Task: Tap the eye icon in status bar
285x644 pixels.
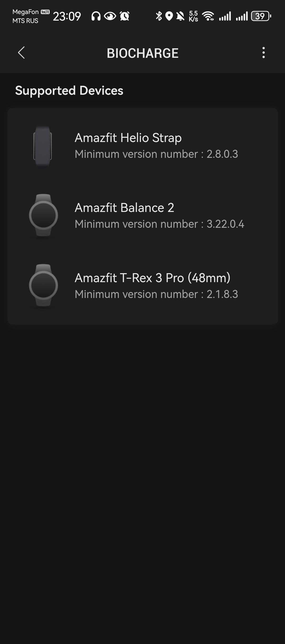Action: point(110,16)
